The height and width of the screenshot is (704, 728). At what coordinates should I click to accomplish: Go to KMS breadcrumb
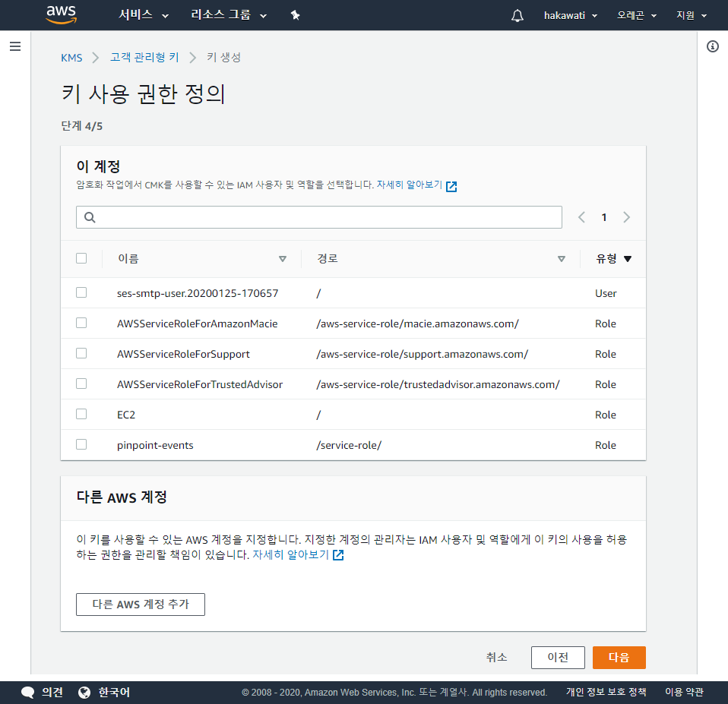tap(71, 58)
